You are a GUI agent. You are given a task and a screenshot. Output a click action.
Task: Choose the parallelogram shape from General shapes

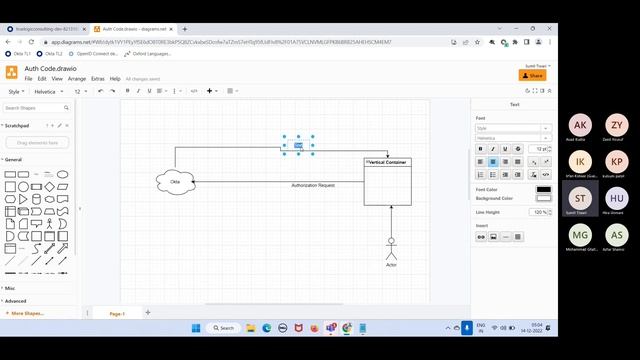62,187
